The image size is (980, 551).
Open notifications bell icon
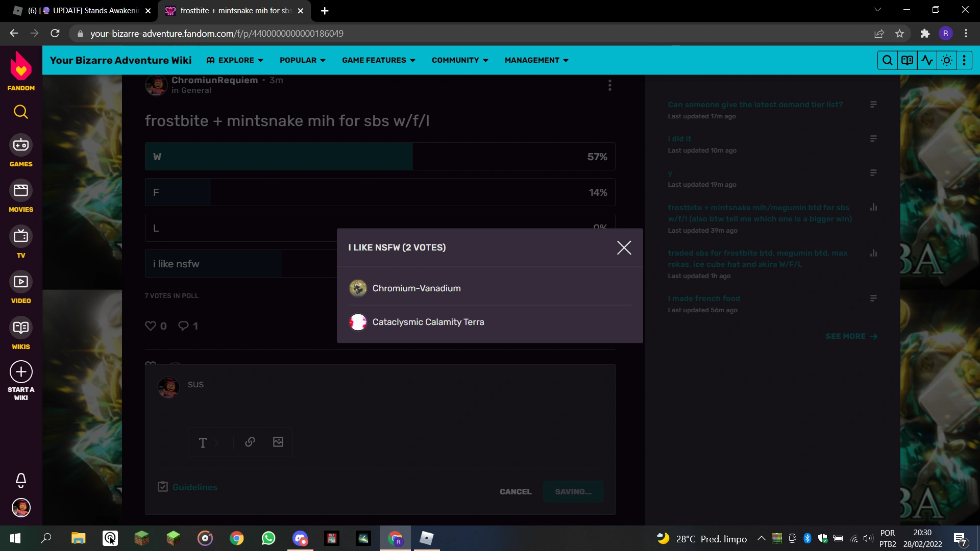click(21, 480)
